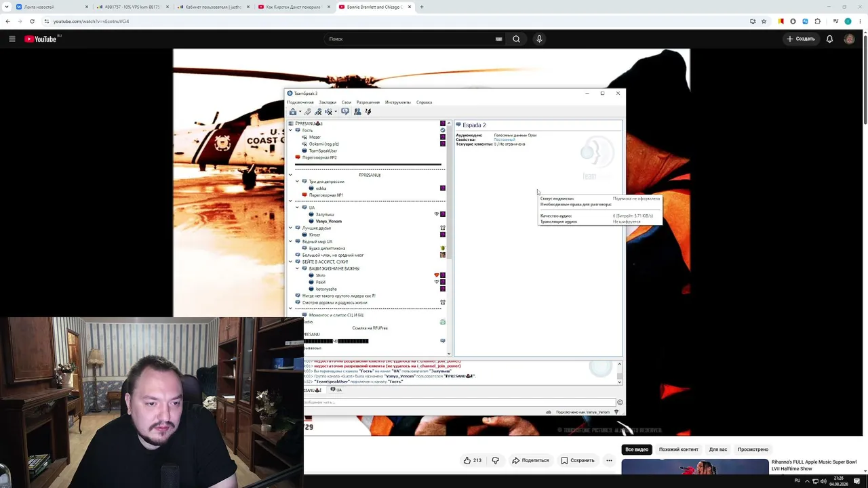Image resolution: width=868 pixels, height=488 pixels.
Task: Select the Похожий контент filter chip
Action: pos(678,449)
